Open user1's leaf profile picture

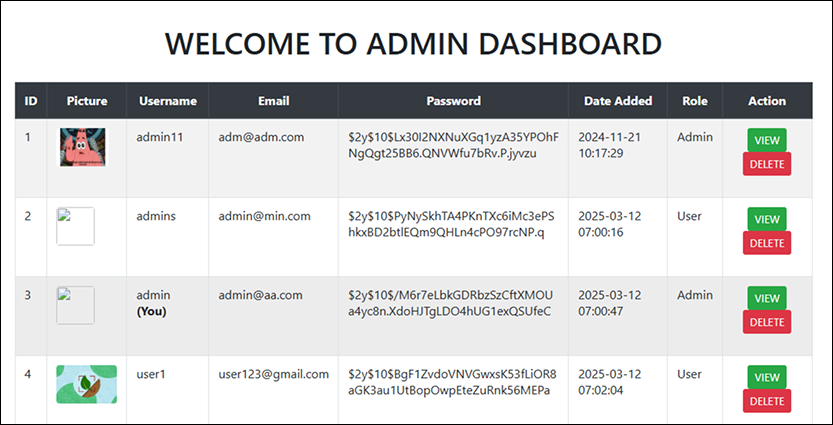pyautogui.click(x=87, y=384)
